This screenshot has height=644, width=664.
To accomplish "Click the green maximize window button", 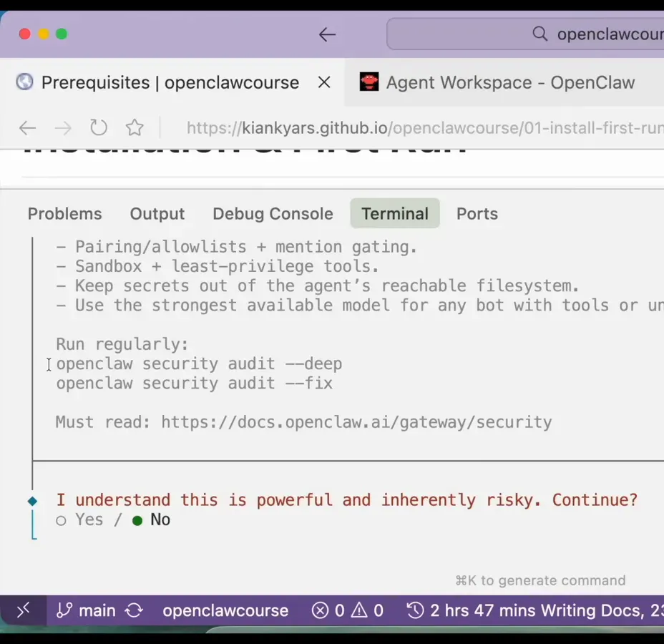I will click(62, 34).
